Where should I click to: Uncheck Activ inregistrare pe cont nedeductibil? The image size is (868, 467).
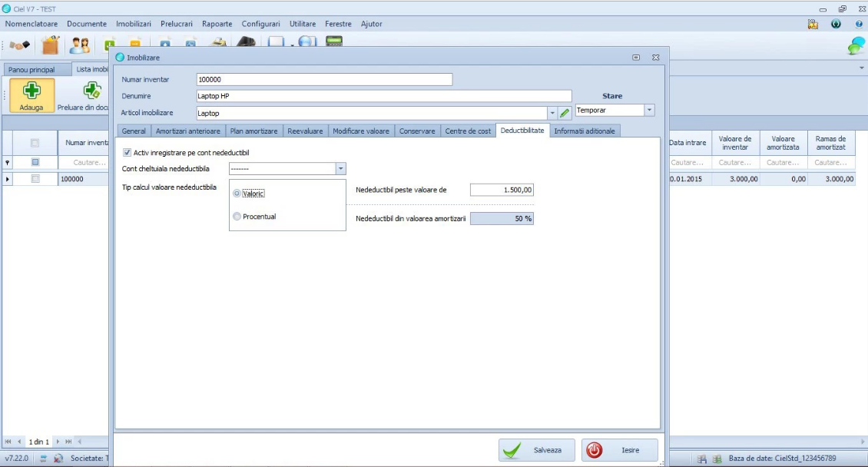click(128, 153)
